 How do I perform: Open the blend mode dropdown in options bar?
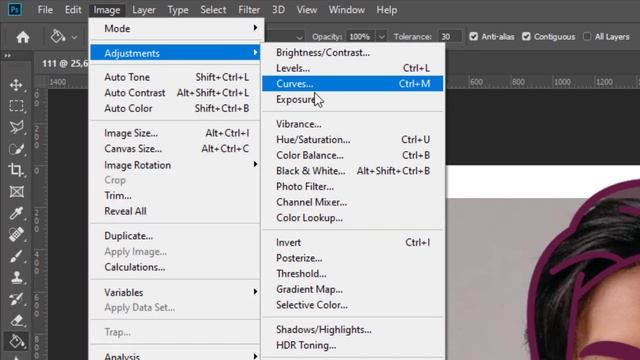coord(300,37)
